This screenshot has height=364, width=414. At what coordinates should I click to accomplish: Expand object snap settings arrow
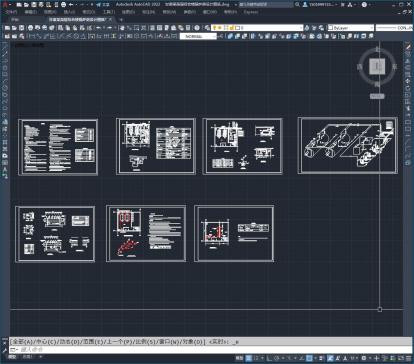tap(314, 358)
